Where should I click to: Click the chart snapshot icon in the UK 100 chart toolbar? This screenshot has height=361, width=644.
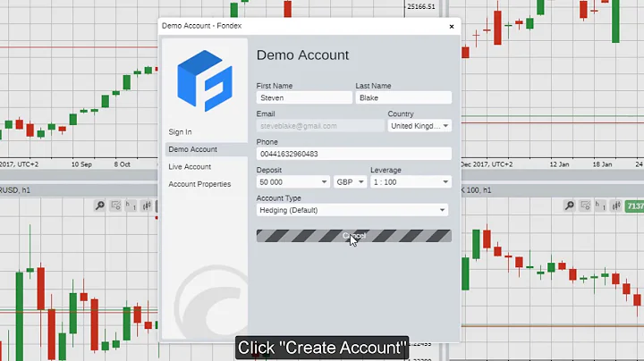pos(585,206)
